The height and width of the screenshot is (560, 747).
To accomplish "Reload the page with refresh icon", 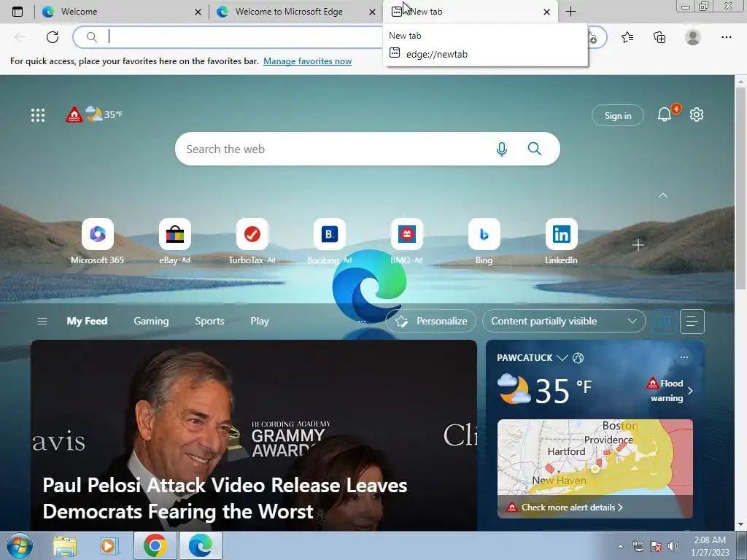I will click(53, 37).
